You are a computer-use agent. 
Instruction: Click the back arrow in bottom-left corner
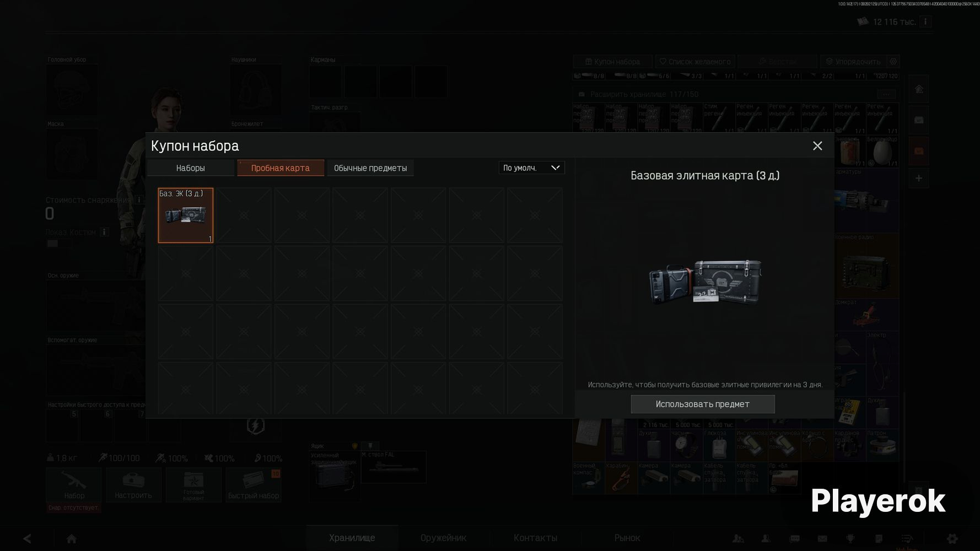point(26,538)
